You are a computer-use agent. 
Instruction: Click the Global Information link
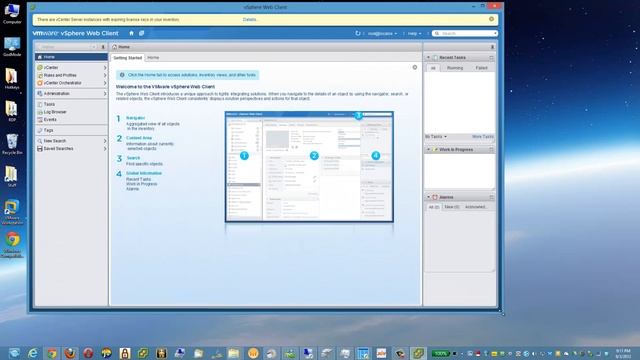pos(144,173)
